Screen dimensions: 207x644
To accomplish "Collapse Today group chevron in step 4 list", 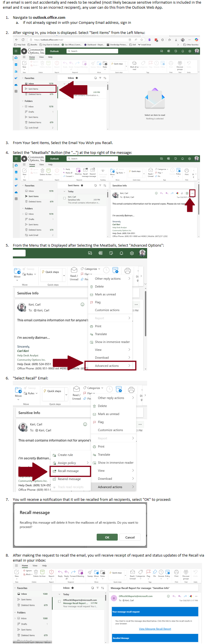I will [65, 191].
